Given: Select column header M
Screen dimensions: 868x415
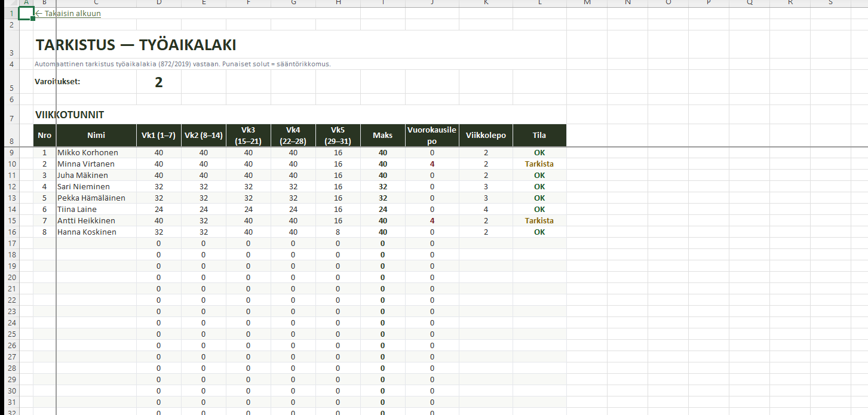Looking at the screenshot, I should tap(587, 3).
